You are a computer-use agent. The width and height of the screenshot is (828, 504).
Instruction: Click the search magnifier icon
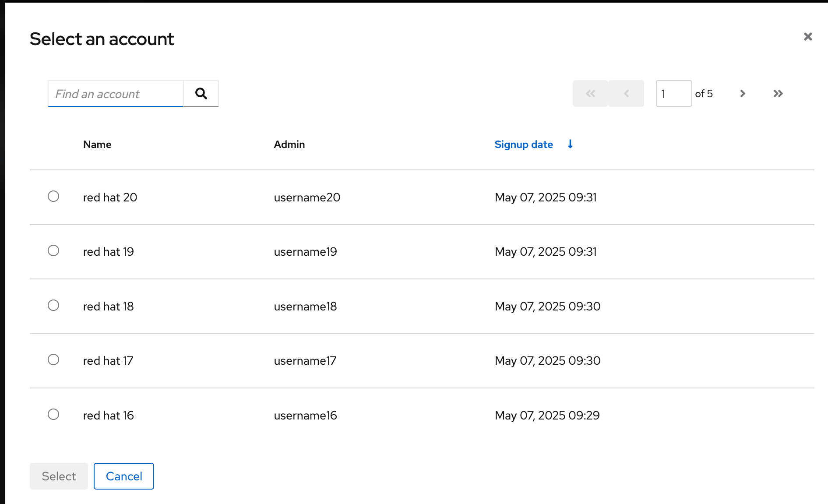click(201, 93)
